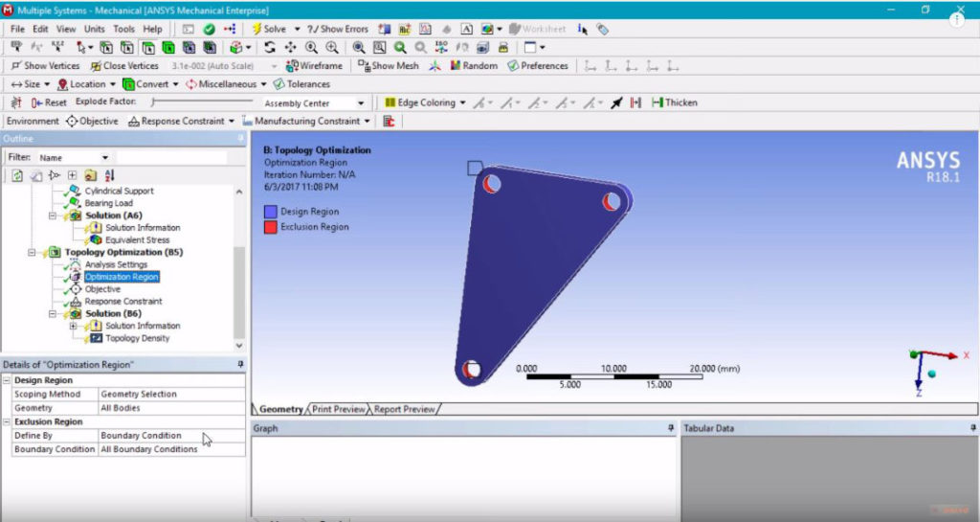The width and height of the screenshot is (980, 522).
Task: Collapse the Design Region details group
Action: point(7,380)
